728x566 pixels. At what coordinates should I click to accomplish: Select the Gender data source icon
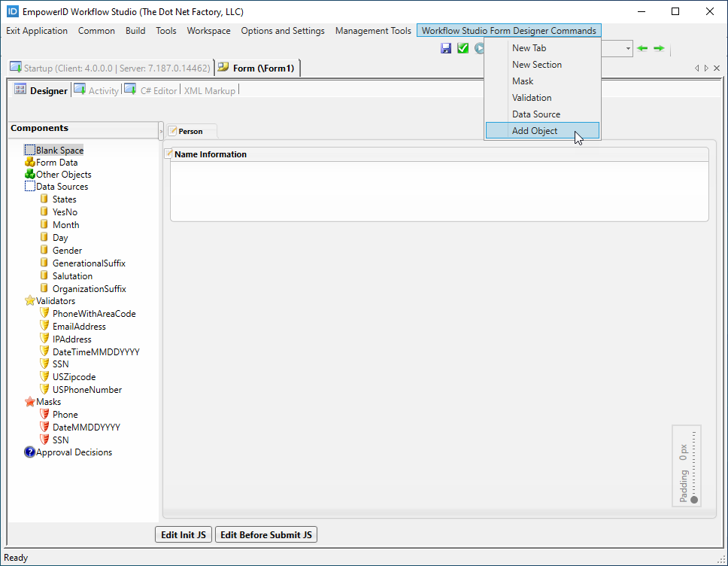[44, 250]
